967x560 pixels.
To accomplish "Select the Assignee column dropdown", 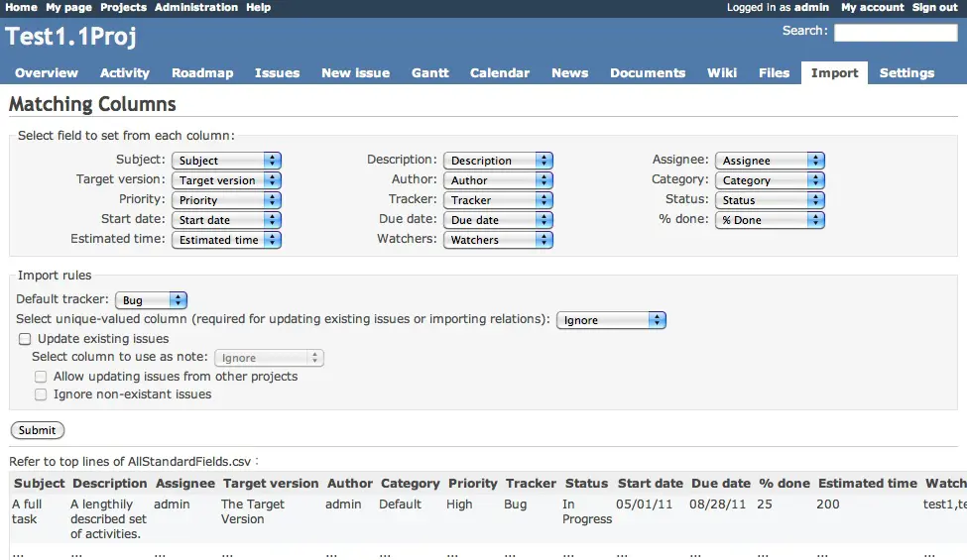I will tap(770, 161).
